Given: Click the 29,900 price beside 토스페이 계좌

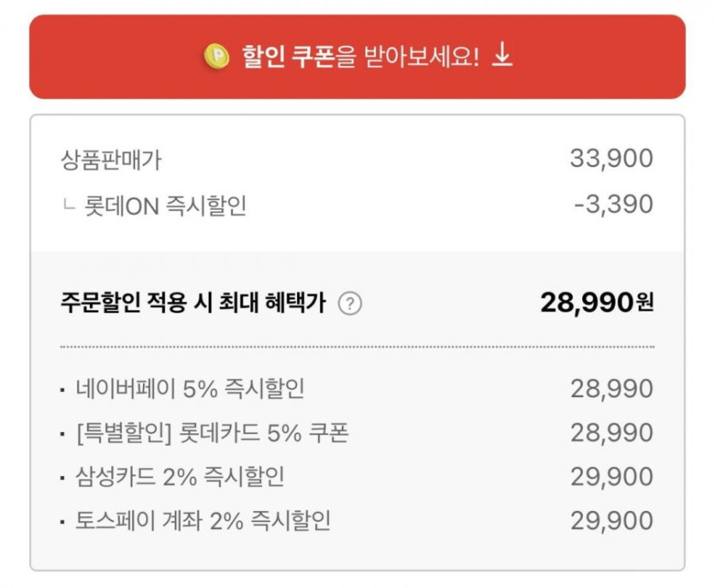Looking at the screenshot, I should pos(611,520).
